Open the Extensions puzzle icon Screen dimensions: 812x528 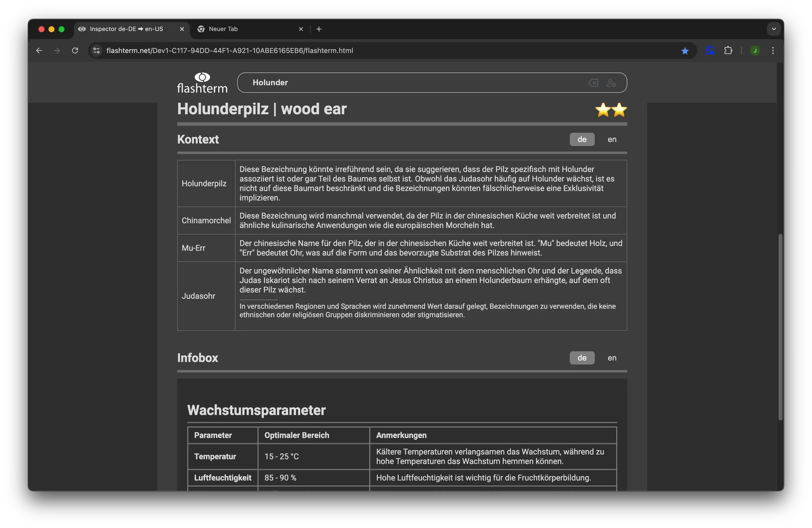pos(728,51)
